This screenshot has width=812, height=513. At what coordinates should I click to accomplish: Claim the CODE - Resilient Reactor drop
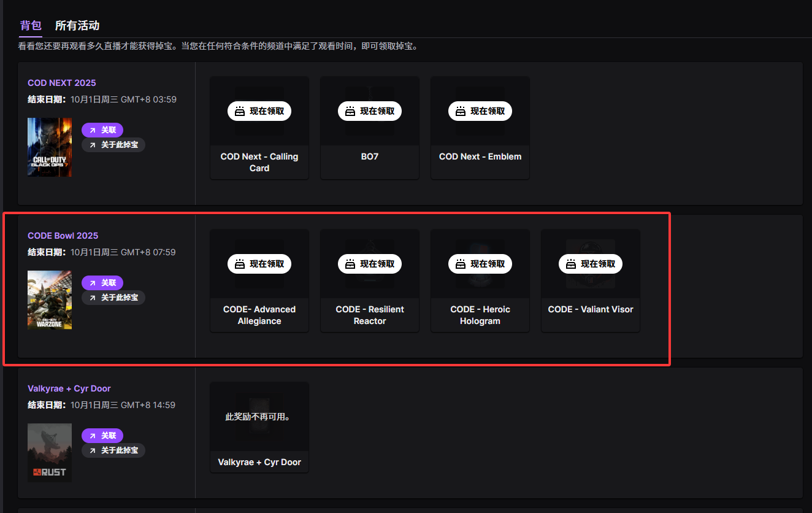pyautogui.click(x=370, y=264)
